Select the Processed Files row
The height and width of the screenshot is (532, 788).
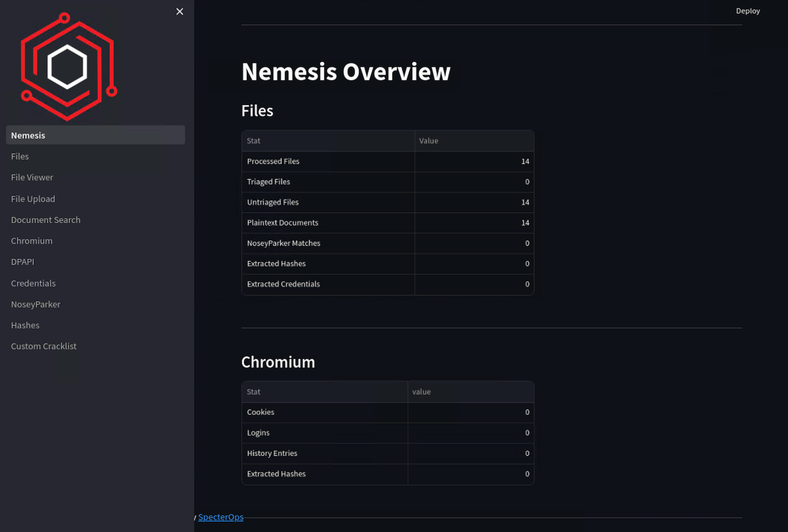pyautogui.click(x=387, y=161)
